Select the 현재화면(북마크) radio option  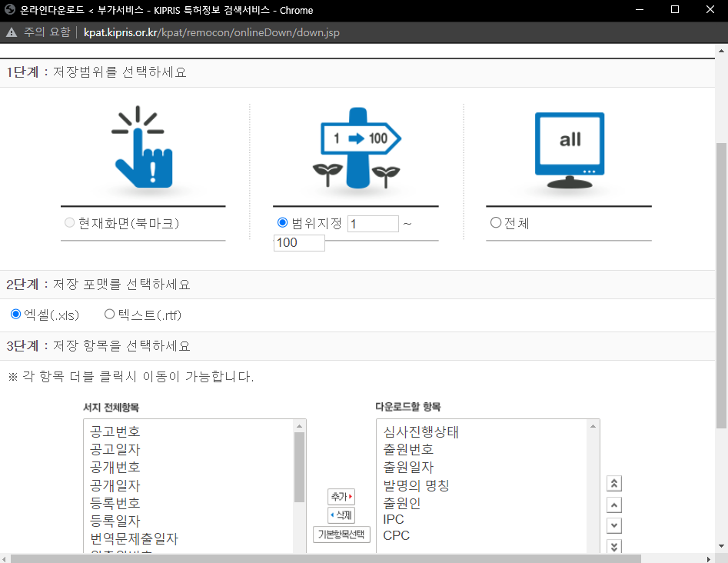pyautogui.click(x=70, y=222)
